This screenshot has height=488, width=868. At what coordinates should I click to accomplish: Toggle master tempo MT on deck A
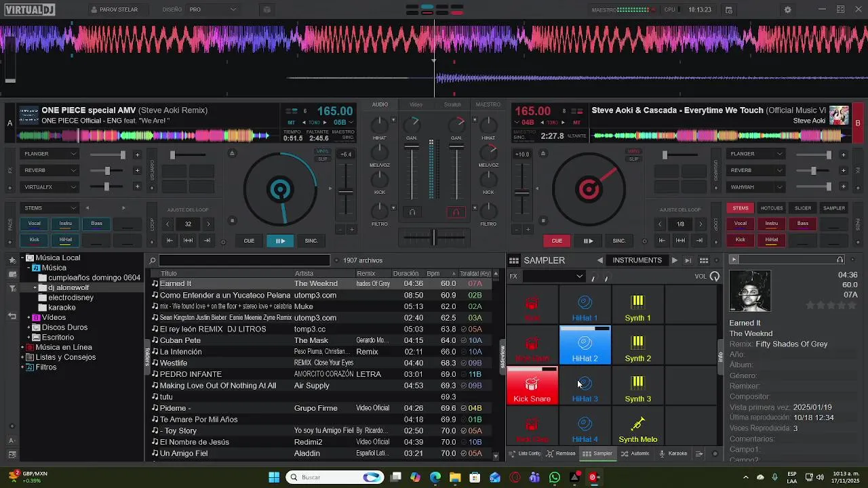coord(292,123)
